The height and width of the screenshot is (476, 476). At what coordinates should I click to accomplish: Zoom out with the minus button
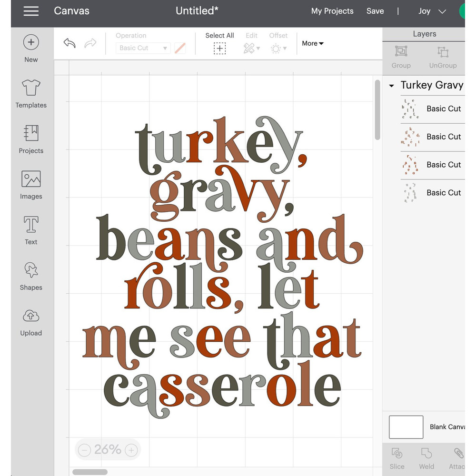tap(84, 450)
